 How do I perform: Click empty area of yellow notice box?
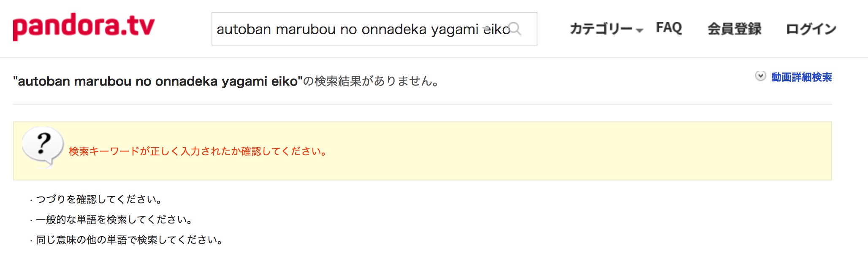point(591,151)
